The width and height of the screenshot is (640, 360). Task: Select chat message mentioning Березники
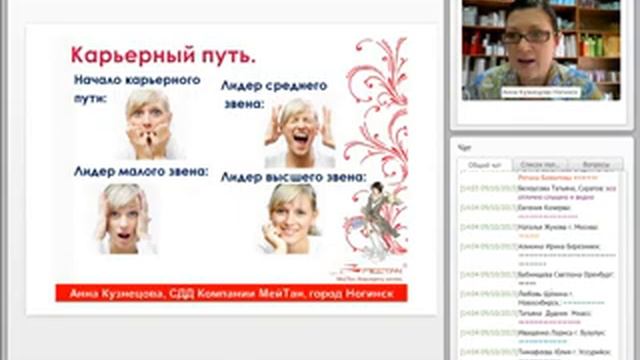click(x=539, y=255)
